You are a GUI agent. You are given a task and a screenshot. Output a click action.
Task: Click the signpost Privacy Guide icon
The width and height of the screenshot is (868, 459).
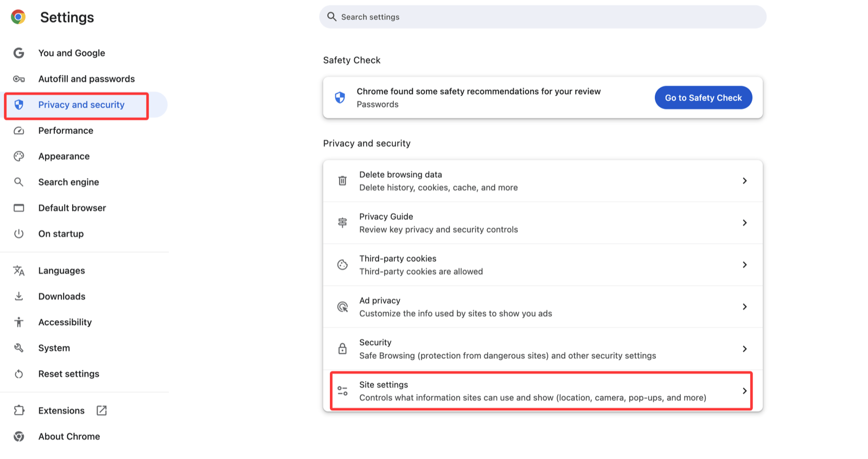coord(342,223)
